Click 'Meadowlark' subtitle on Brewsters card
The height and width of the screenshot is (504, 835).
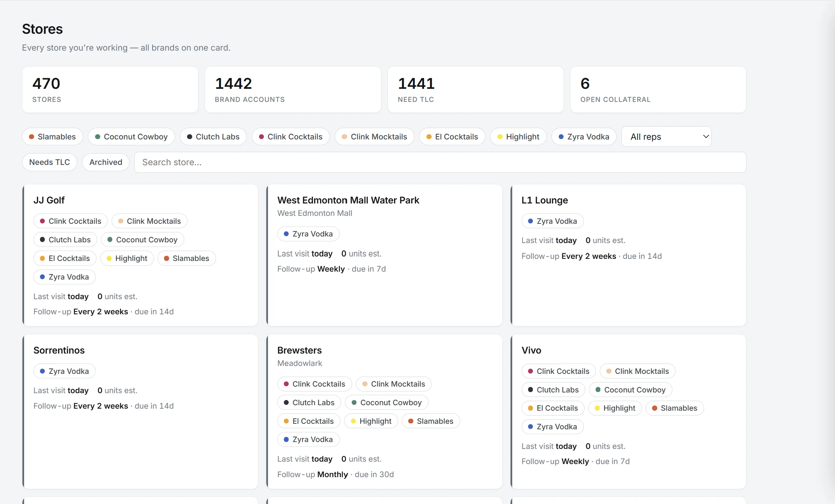pyautogui.click(x=300, y=363)
